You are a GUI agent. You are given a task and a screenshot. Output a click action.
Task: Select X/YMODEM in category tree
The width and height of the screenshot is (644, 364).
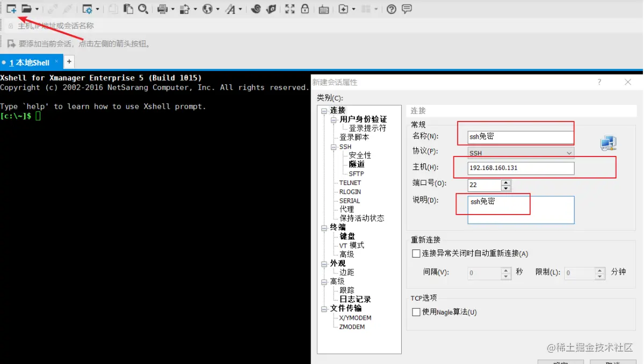pos(355,318)
